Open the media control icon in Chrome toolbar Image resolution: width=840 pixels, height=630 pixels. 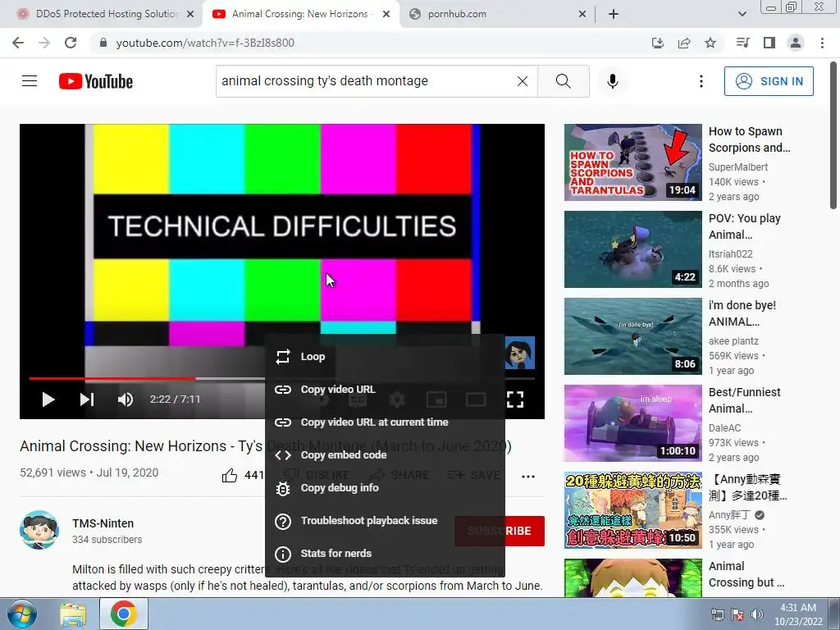(x=742, y=43)
